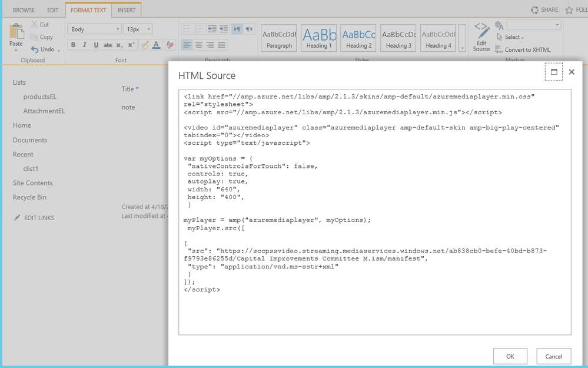Click the Bold formatting icon
The width and height of the screenshot is (588, 368).
[73, 45]
